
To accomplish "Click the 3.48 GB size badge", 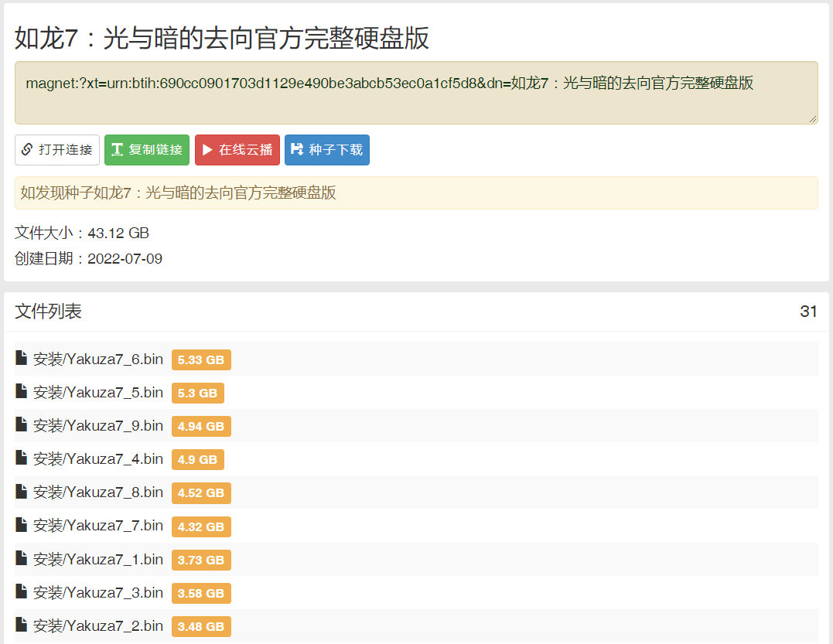I will tap(201, 626).
